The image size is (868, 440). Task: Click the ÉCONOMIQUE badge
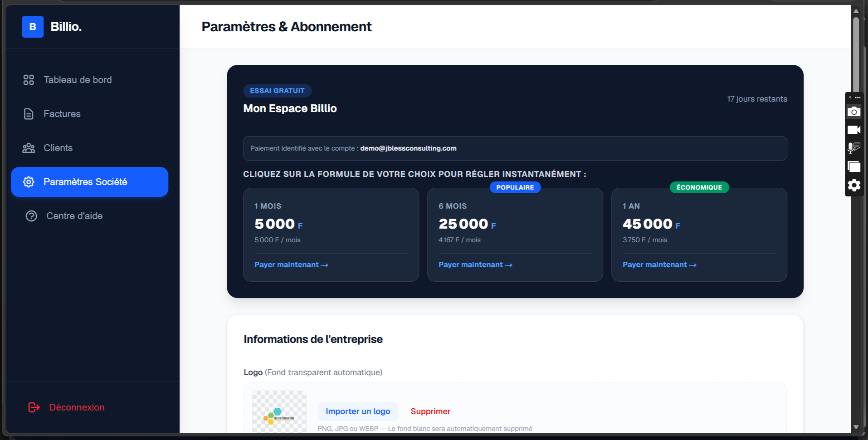pos(699,187)
